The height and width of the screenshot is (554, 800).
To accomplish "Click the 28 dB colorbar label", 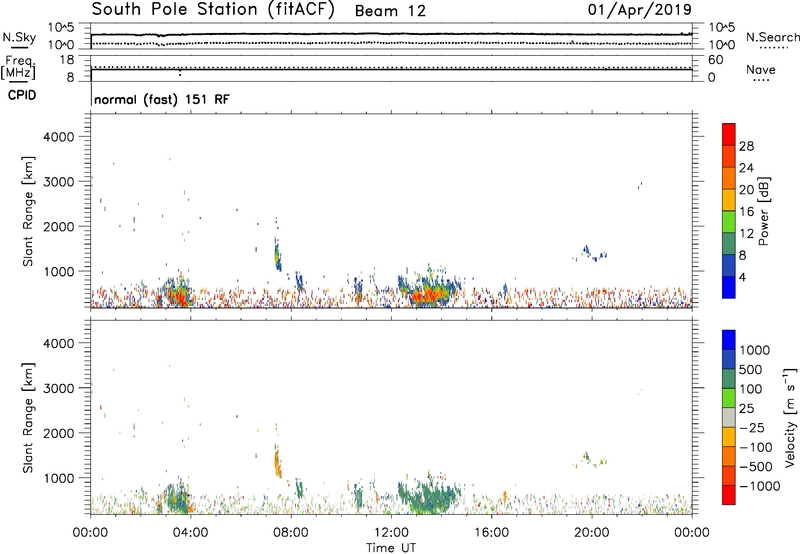I will pos(746,146).
